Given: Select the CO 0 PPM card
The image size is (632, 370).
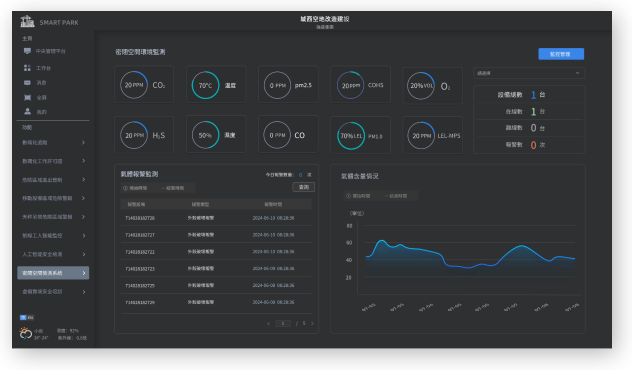Looking at the screenshot, I should pyautogui.click(x=288, y=135).
